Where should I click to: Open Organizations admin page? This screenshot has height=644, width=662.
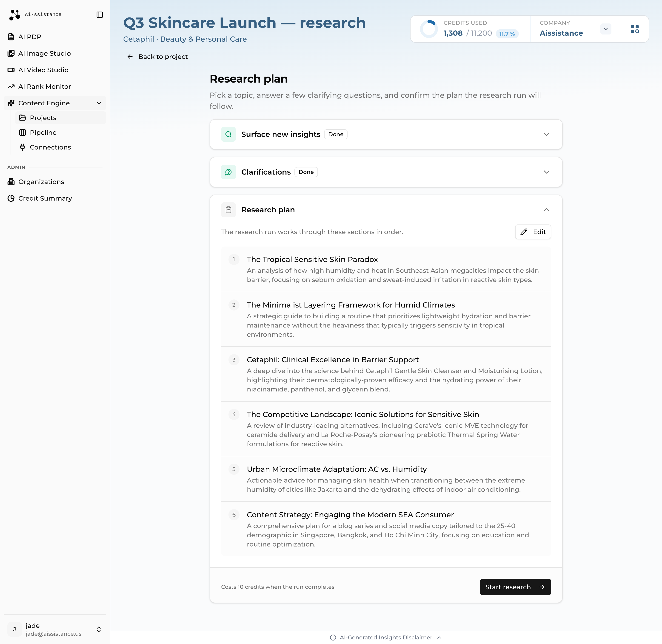[x=55, y=182]
